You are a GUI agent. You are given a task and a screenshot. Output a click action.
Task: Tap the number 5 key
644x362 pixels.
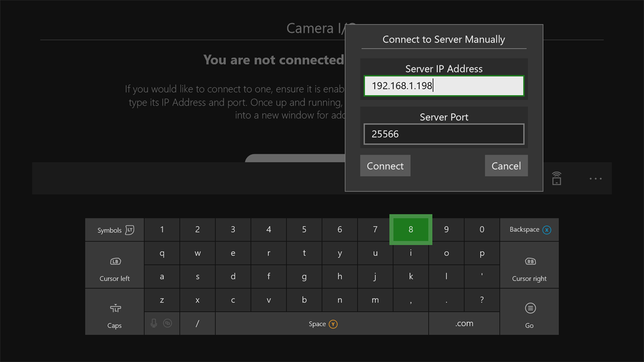coord(304,230)
